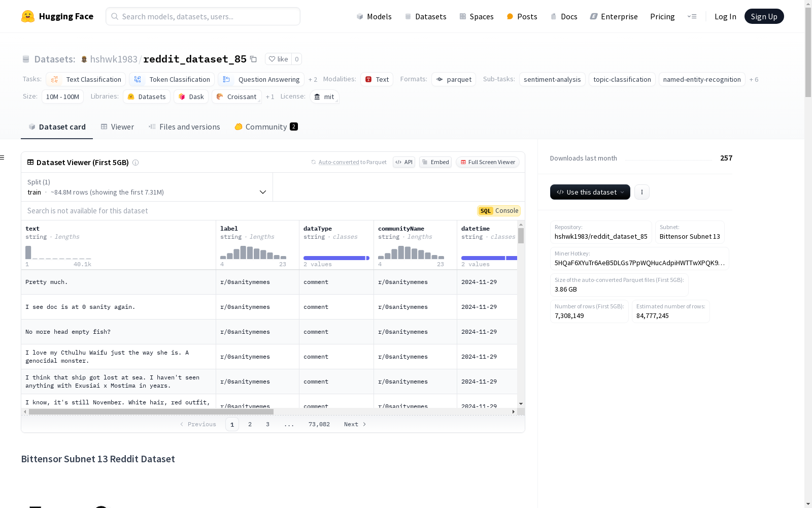Go to page 2 of viewer
The width and height of the screenshot is (812, 508).
250,424
